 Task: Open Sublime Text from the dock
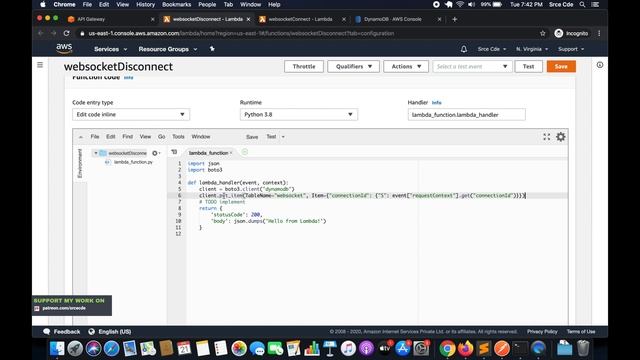(484, 349)
